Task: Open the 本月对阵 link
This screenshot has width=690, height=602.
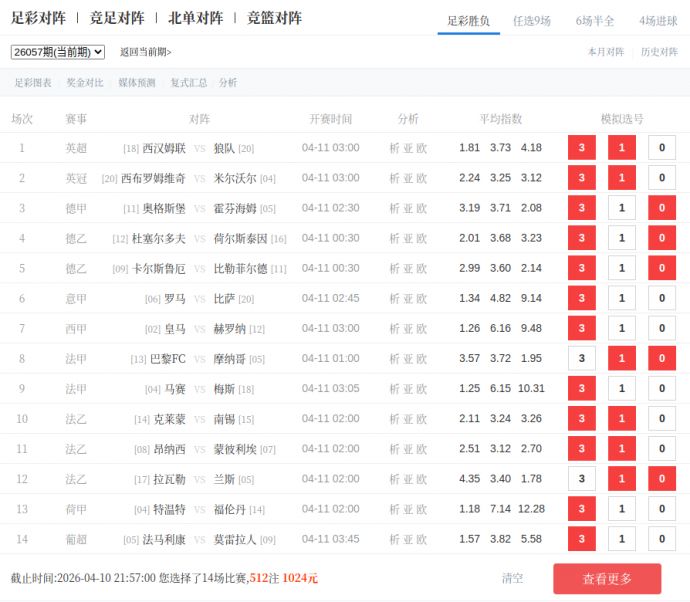Action: point(606,52)
